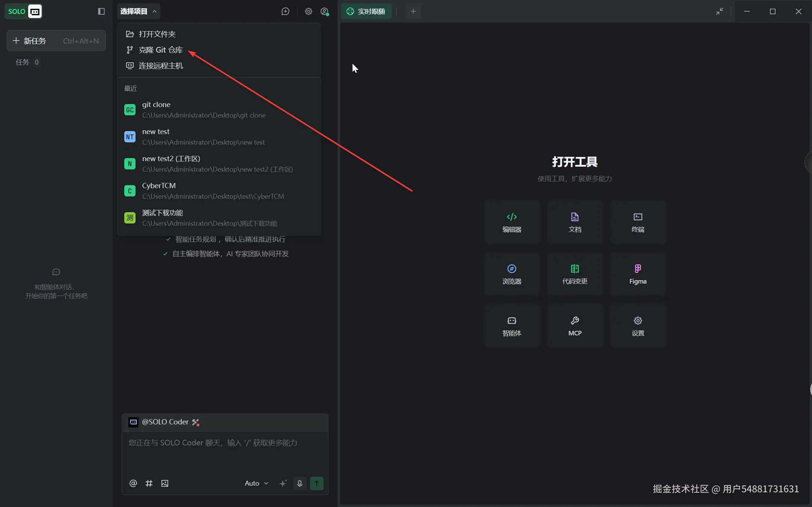Click the @ mention icon in chat
812x507 pixels.
(133, 483)
